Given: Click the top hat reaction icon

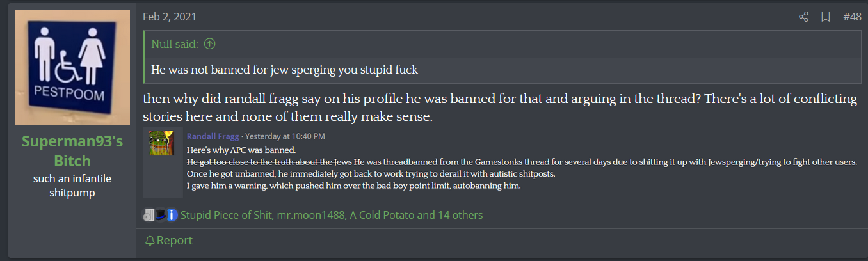Looking at the screenshot, I should click(160, 216).
